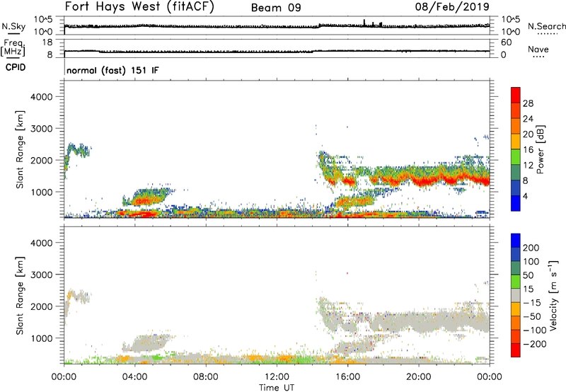
Task: Select the "28" power colorbar label
Action: [528, 103]
